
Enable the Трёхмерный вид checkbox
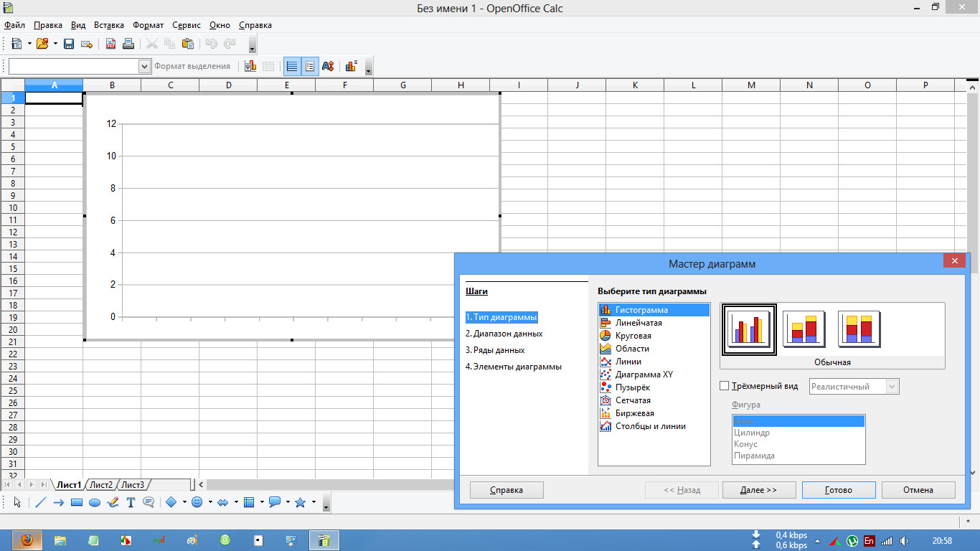click(725, 386)
